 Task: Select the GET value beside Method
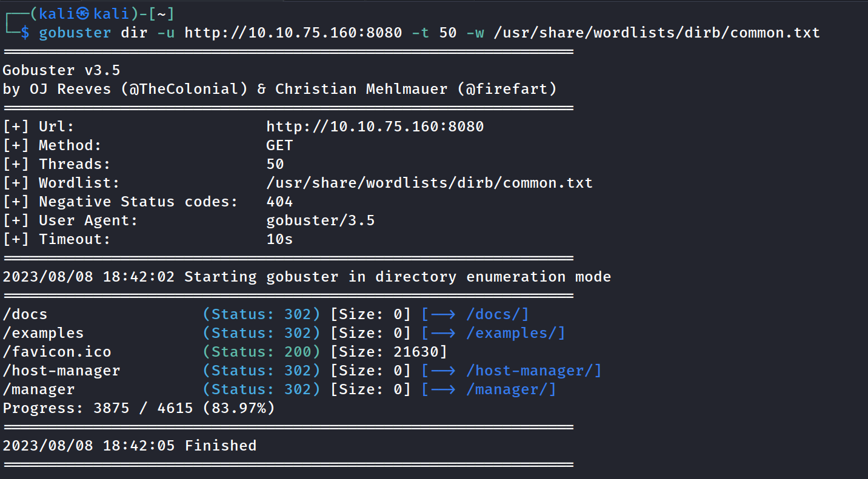coord(279,145)
